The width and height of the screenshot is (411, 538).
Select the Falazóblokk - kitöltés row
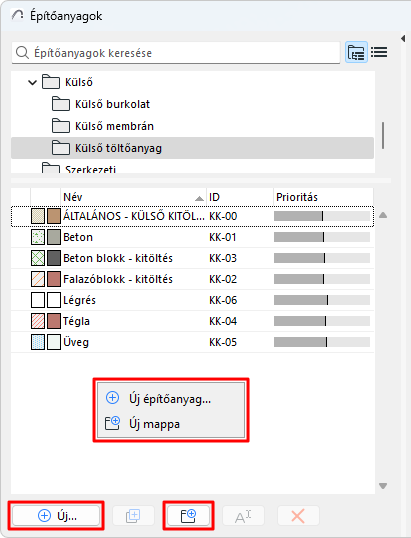click(x=192, y=279)
